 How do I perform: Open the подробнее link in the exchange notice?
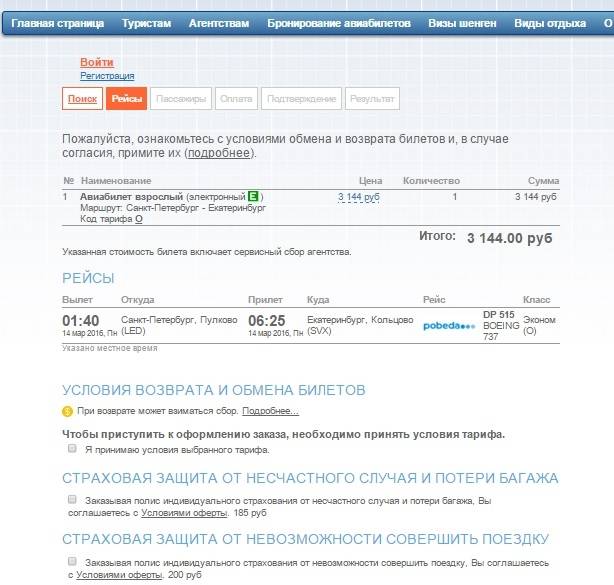click(219, 153)
